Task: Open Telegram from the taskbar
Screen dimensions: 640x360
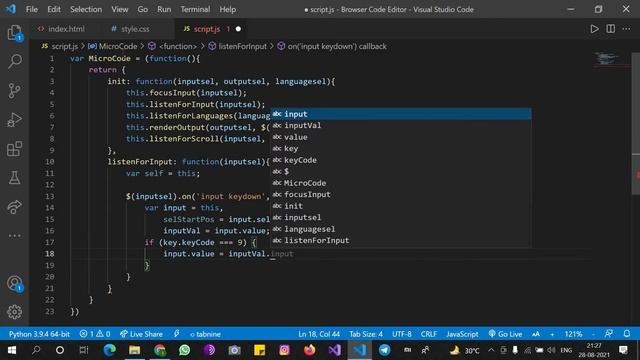Action: 384,350
